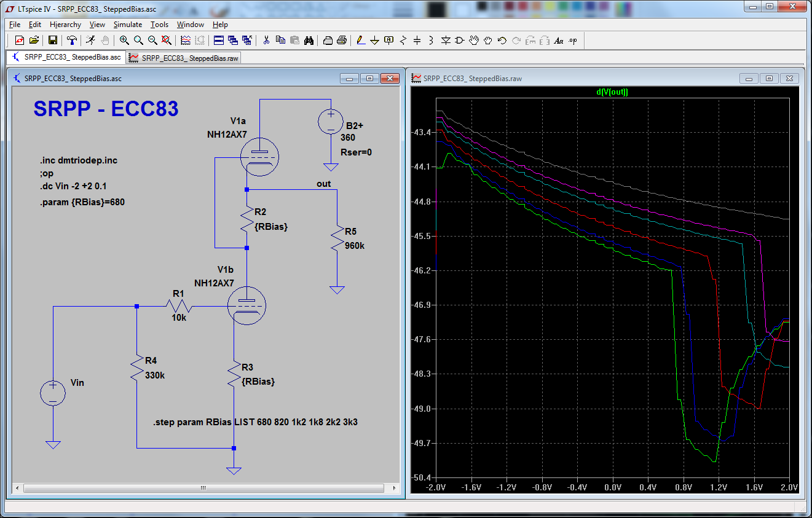The image size is (812, 518).
Task: Select the Draw Wire pencil tool
Action: click(x=360, y=41)
